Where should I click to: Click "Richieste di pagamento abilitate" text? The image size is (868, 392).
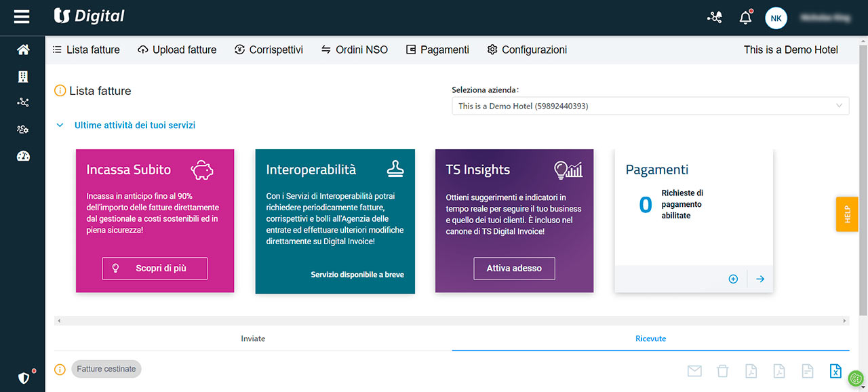[x=682, y=204]
